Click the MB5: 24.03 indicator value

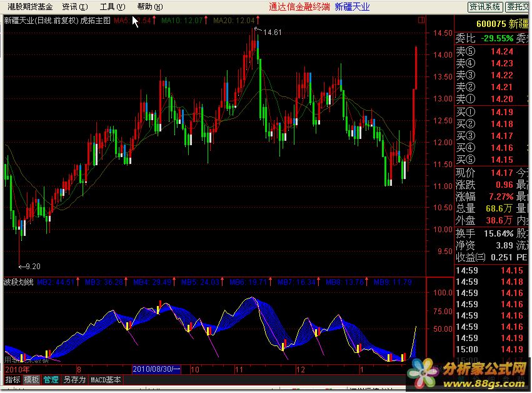tap(200, 282)
